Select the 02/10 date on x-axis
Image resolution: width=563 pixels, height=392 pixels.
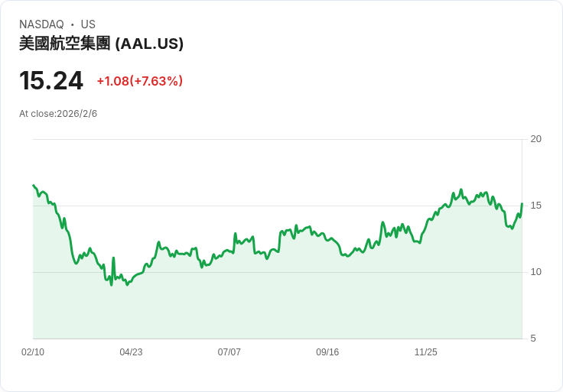pos(33,352)
